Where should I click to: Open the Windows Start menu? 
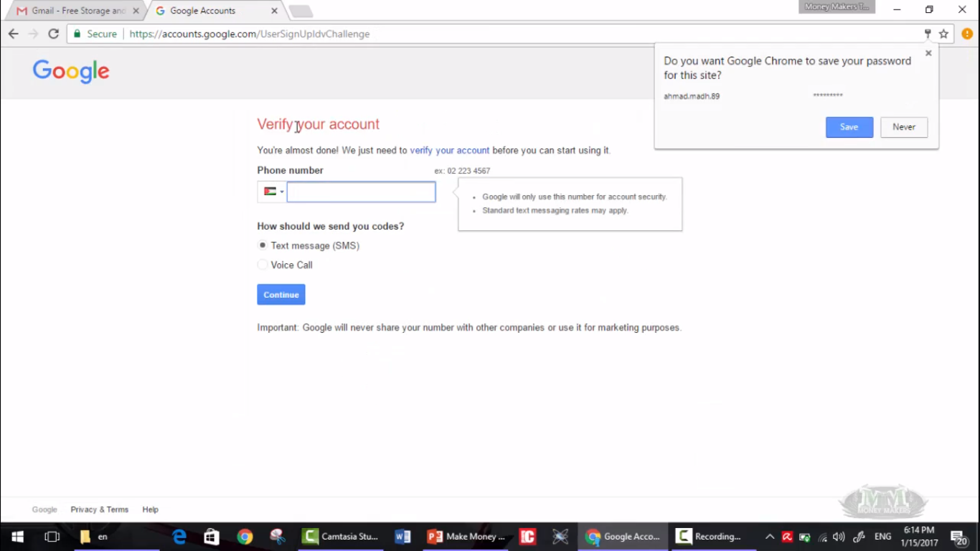click(x=17, y=537)
